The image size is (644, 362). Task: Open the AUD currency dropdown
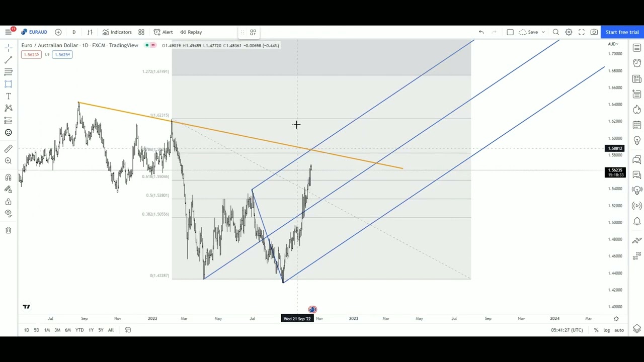click(x=613, y=44)
